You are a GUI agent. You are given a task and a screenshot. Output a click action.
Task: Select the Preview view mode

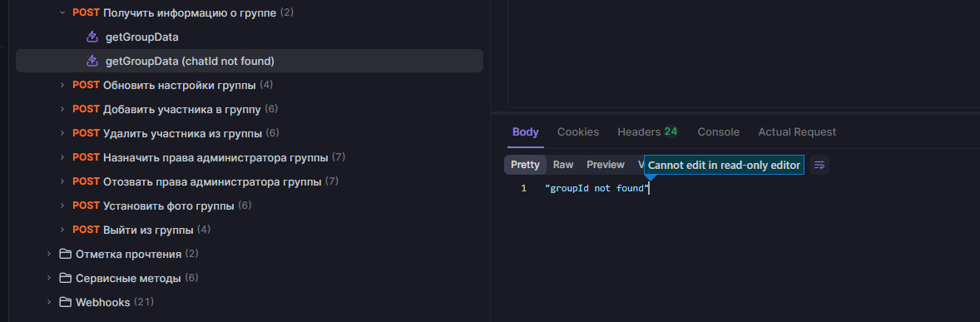coord(605,165)
